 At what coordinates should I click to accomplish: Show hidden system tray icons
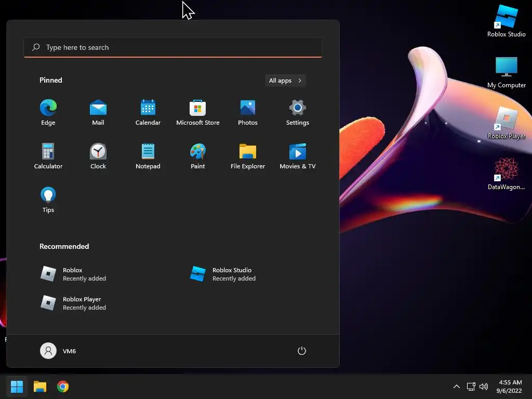[457, 387]
